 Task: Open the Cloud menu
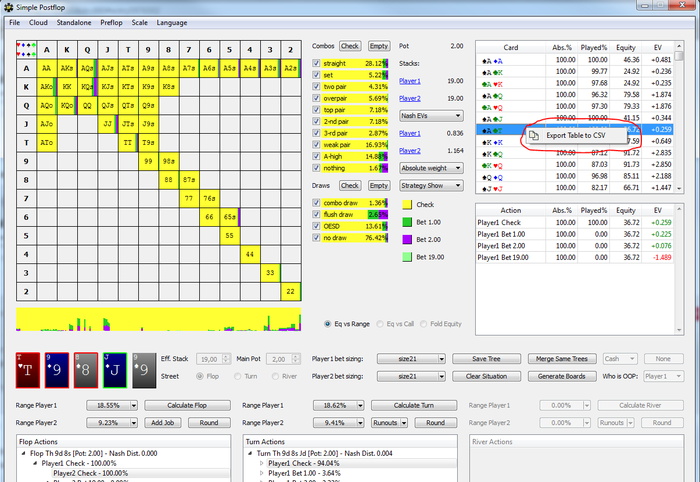click(38, 23)
